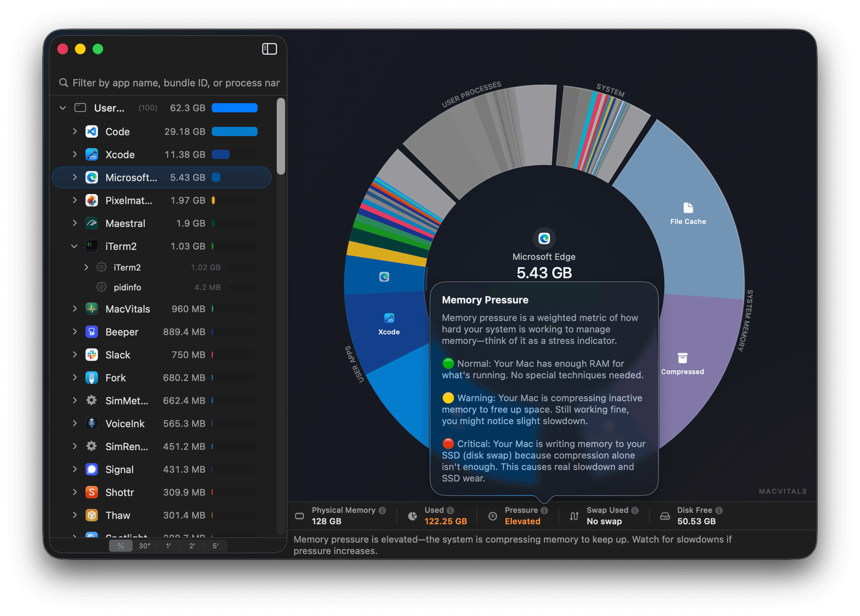Image resolution: width=860 pixels, height=616 pixels.
Task: Select the 30 second time interval
Action: [144, 546]
